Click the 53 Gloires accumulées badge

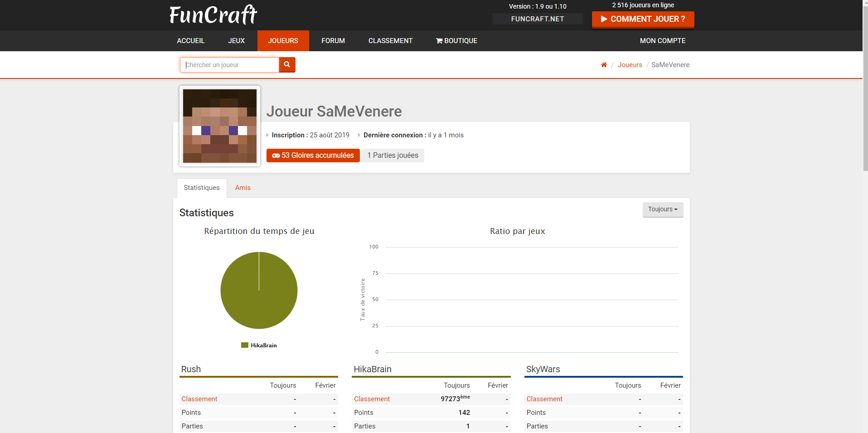(x=313, y=156)
